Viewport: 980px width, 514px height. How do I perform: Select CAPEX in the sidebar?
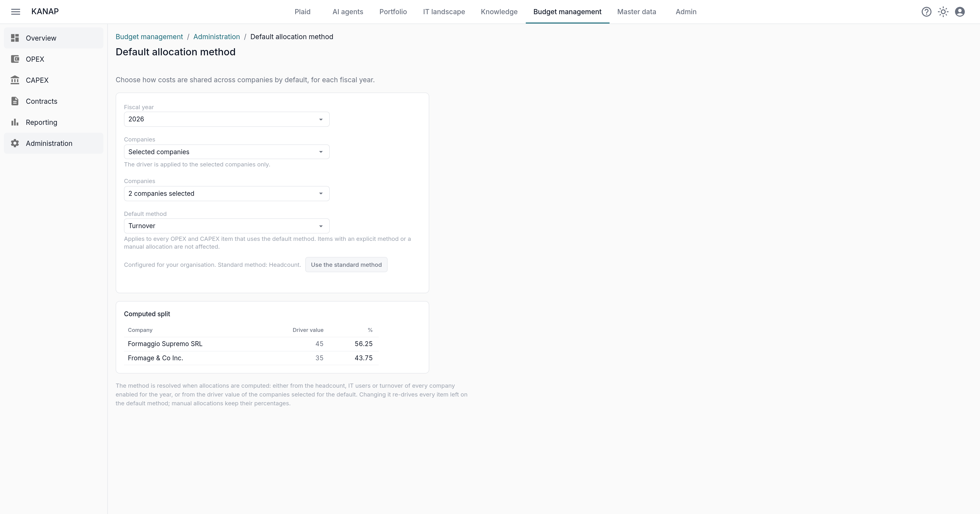pos(54,80)
